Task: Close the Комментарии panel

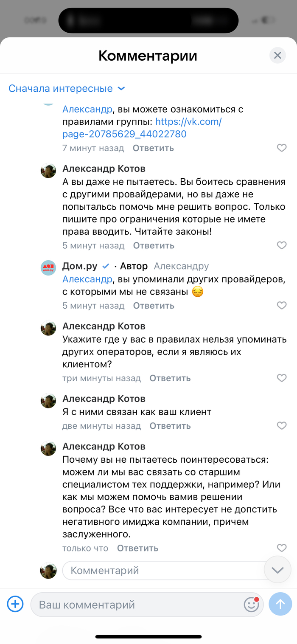Action: click(277, 55)
